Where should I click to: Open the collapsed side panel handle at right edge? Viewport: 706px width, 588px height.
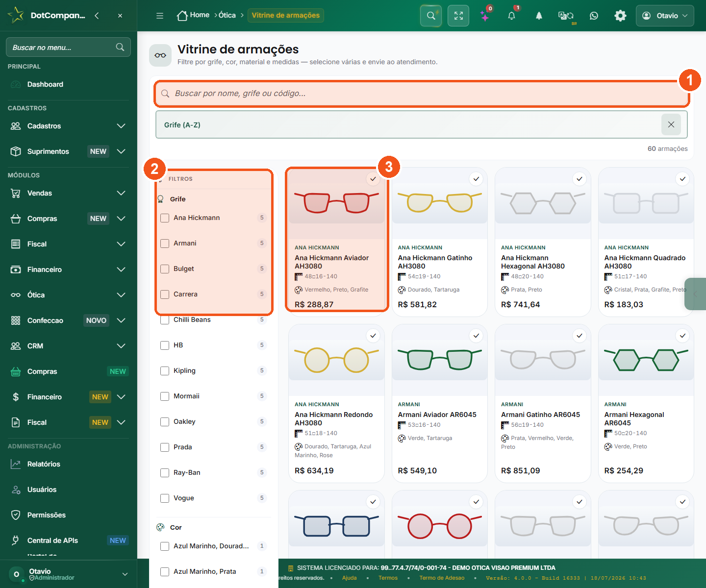[x=695, y=294]
